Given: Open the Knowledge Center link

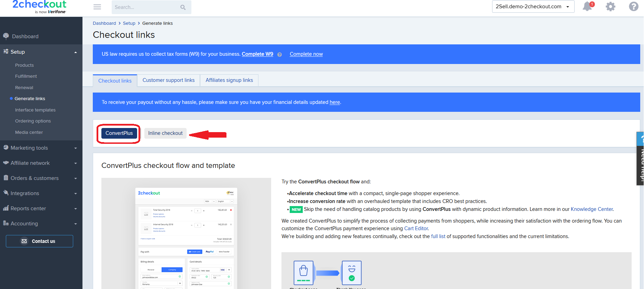Looking at the screenshot, I should 592,209.
